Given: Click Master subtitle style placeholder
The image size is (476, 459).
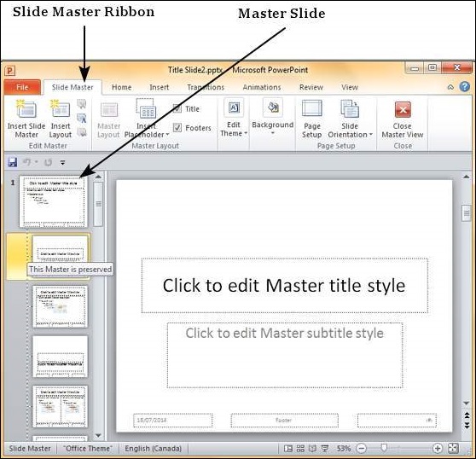Looking at the screenshot, I should [x=285, y=355].
